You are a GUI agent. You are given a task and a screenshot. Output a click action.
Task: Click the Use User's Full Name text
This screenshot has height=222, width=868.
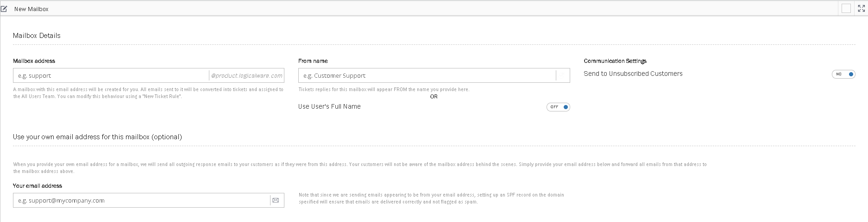pyautogui.click(x=329, y=106)
